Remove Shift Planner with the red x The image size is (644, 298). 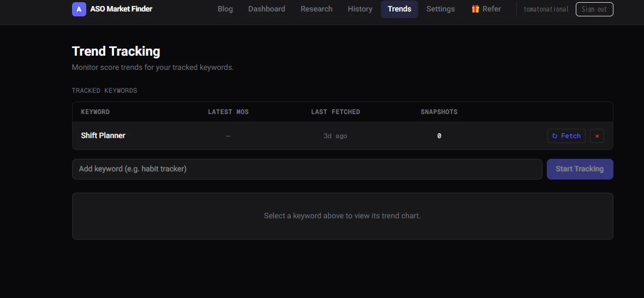597,136
